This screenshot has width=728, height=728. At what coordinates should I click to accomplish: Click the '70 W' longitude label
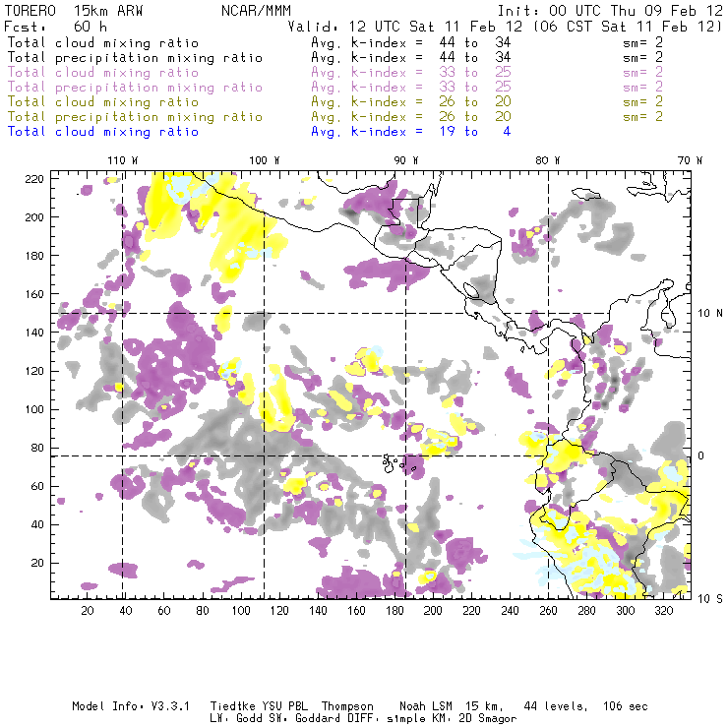click(690, 160)
